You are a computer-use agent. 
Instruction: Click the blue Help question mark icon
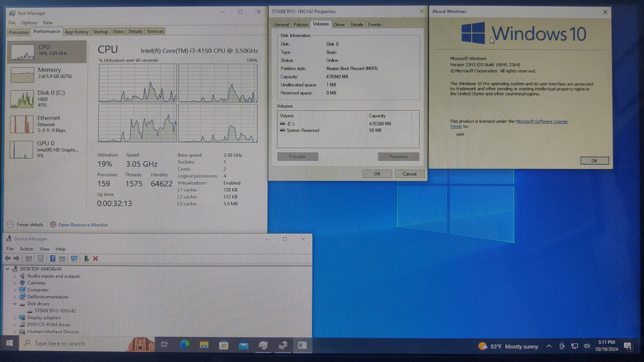pyautogui.click(x=53, y=259)
